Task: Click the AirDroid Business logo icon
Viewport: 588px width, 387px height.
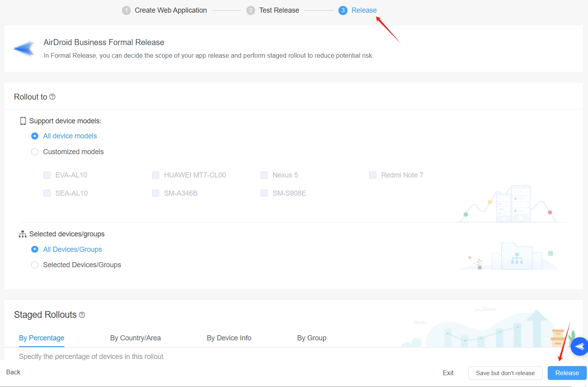Action: [x=24, y=49]
